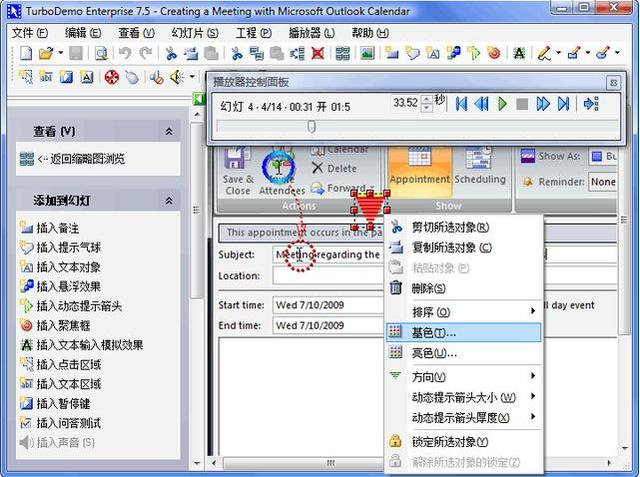Click the playback position slider thumb
The height and width of the screenshot is (477, 640).
coord(311,127)
